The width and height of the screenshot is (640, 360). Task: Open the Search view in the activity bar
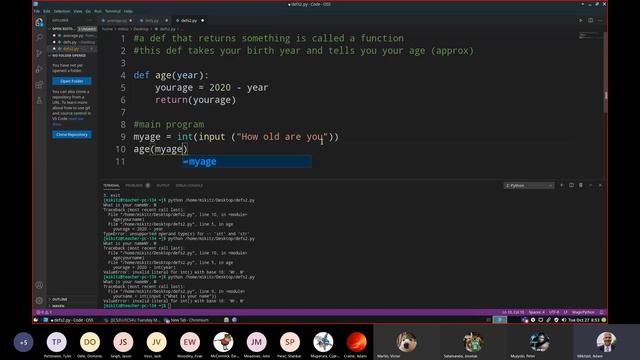tap(40, 38)
